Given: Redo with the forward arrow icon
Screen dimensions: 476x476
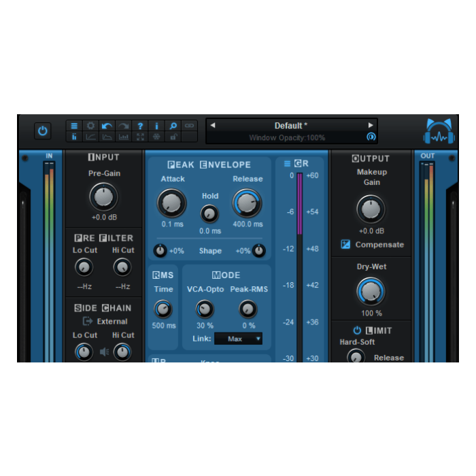Looking at the screenshot, I should tap(124, 126).
